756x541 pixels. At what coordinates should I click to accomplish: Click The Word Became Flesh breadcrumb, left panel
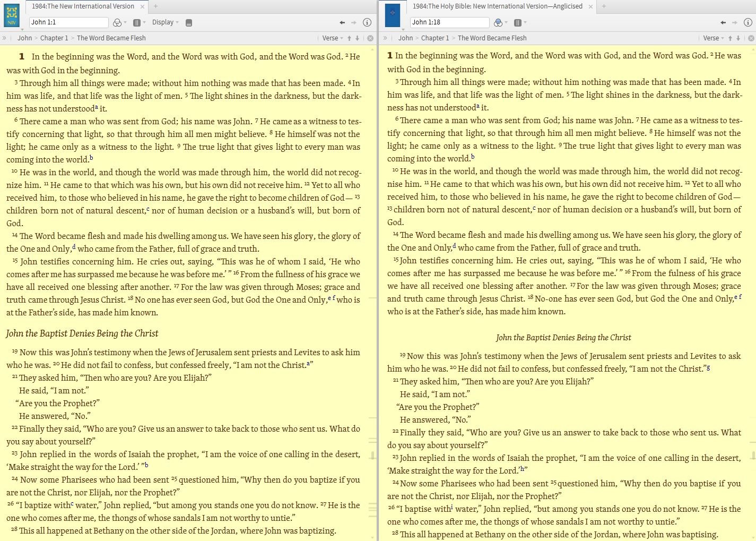[111, 38]
